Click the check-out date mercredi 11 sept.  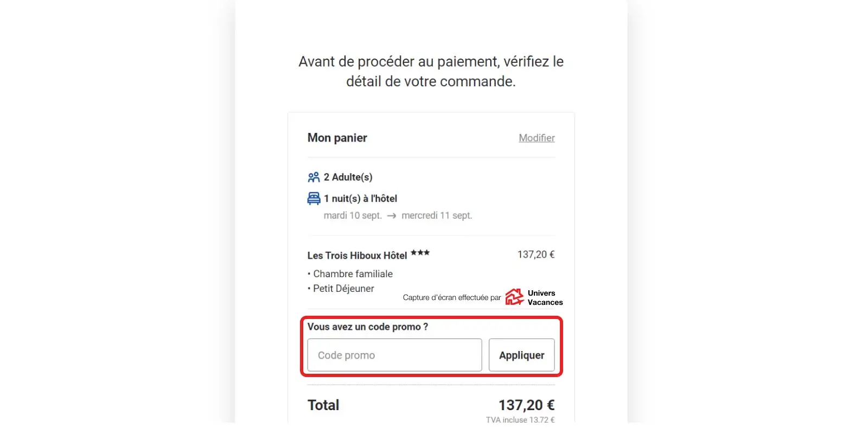point(437,216)
